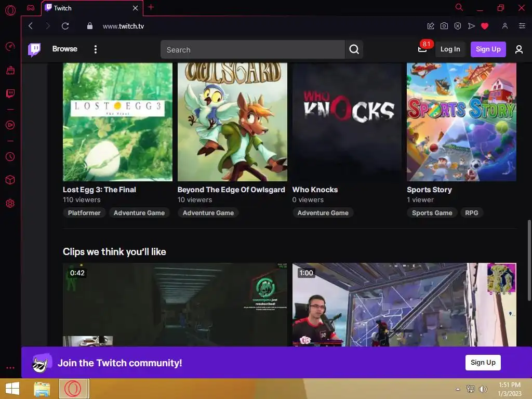Open File Explorer from taskbar
The width and height of the screenshot is (532, 399).
click(42, 389)
